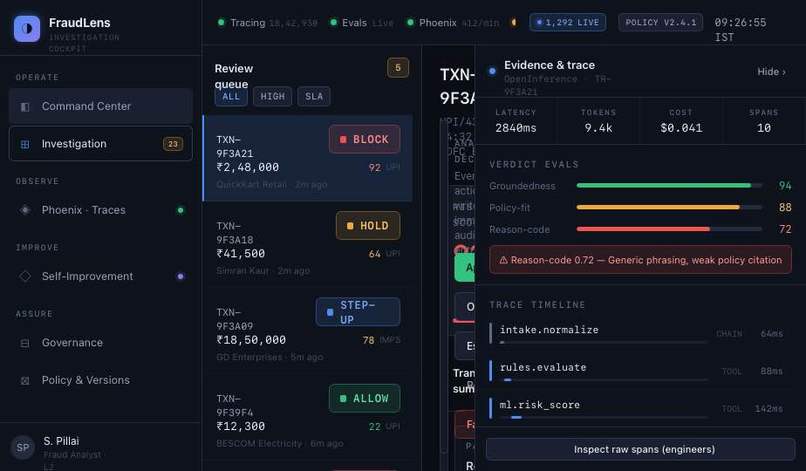
Task: Click the HOLD badge on TXN-9F3A18
Action: (368, 226)
